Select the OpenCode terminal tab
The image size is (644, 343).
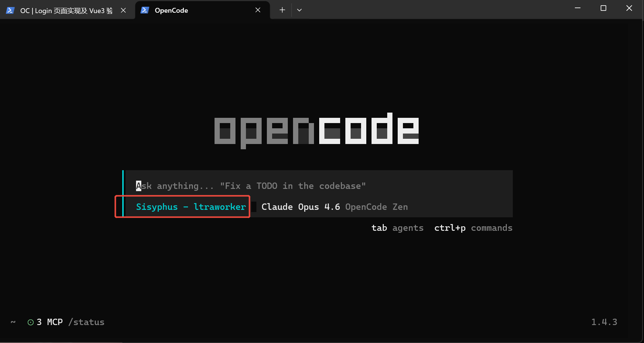pyautogui.click(x=202, y=10)
